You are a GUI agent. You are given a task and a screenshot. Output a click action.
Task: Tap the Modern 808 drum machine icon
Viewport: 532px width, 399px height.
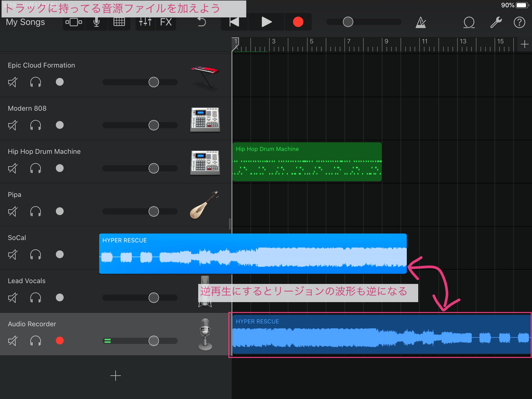(x=205, y=119)
